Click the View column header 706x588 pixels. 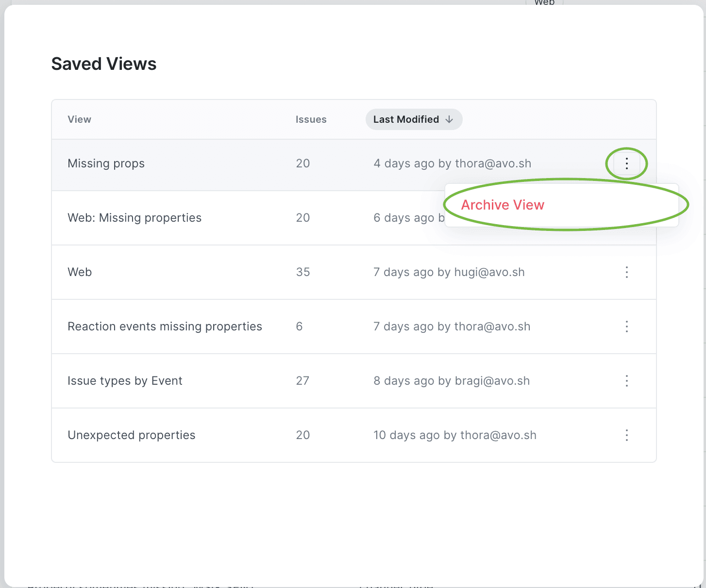tap(79, 119)
